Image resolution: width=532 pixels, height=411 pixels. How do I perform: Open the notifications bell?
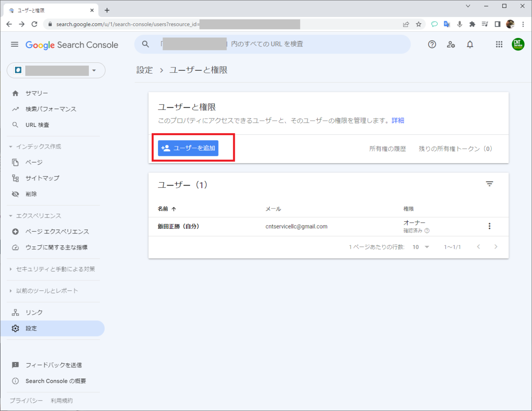pyautogui.click(x=470, y=45)
